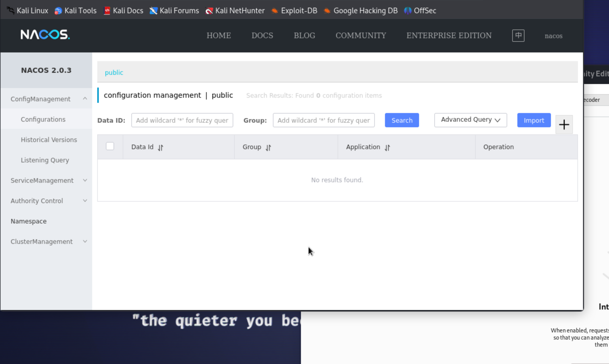Switch language with the 中 icon
This screenshot has width=609, height=364.
pos(518,35)
